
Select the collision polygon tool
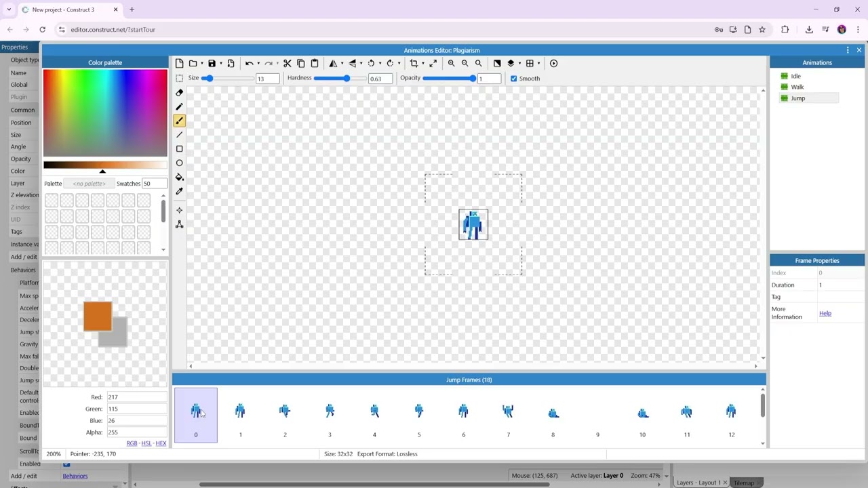tap(179, 224)
